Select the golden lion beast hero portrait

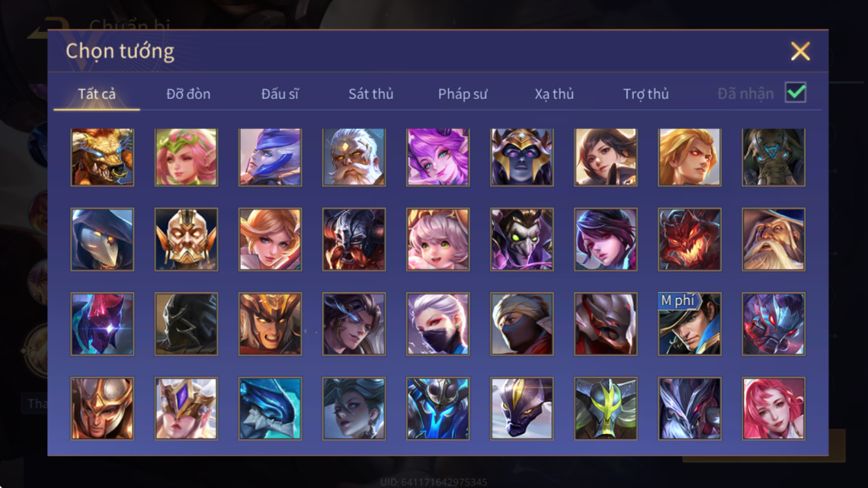click(102, 157)
